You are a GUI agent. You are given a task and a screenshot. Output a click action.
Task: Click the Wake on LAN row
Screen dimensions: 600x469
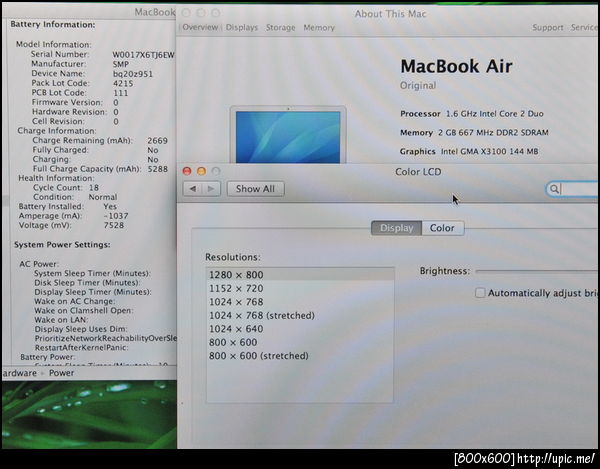point(61,320)
